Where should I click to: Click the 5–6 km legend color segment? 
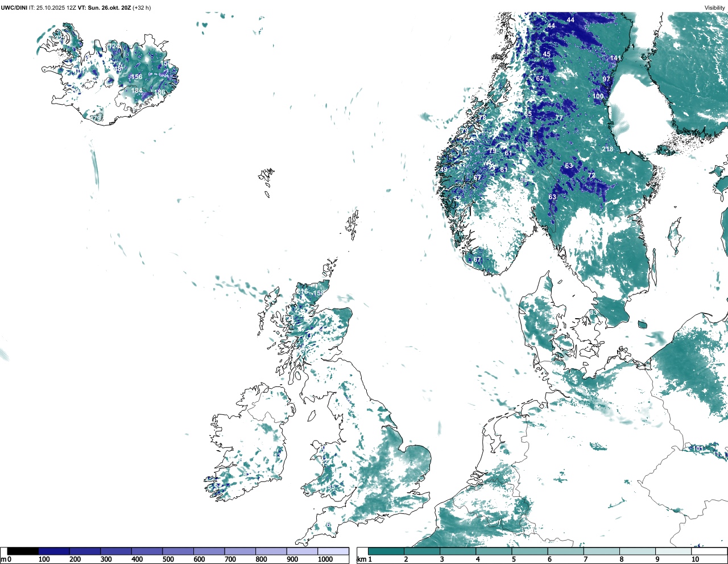530,551
